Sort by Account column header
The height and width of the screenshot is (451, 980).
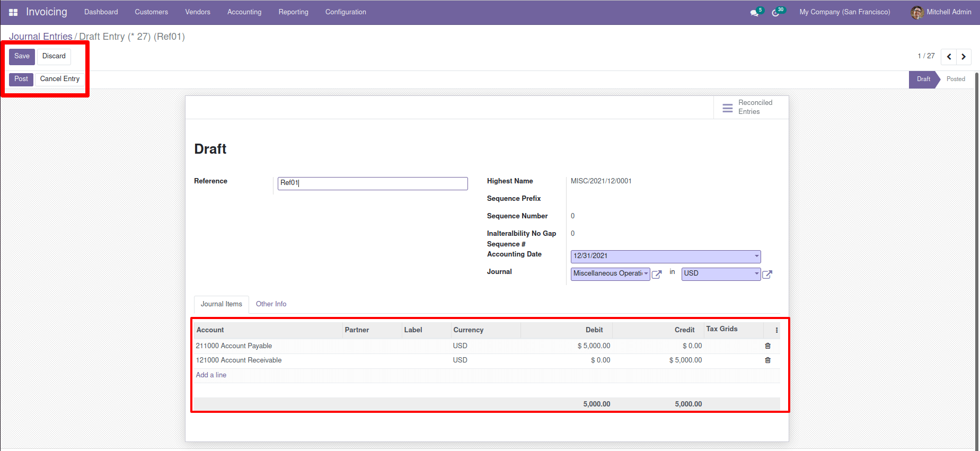coord(268,330)
